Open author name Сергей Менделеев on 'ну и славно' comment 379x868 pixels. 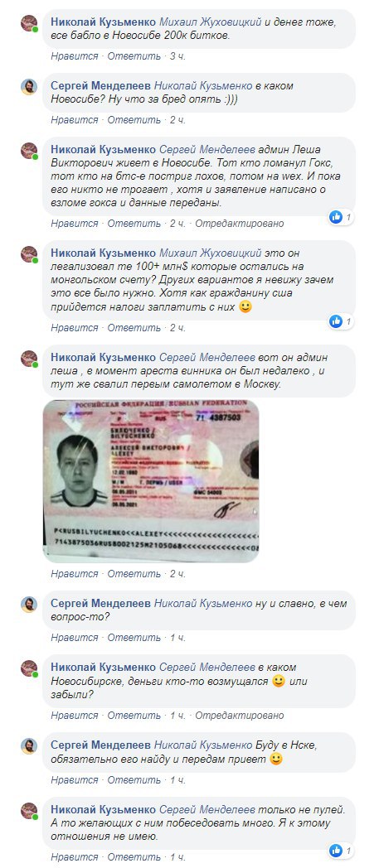click(x=100, y=604)
